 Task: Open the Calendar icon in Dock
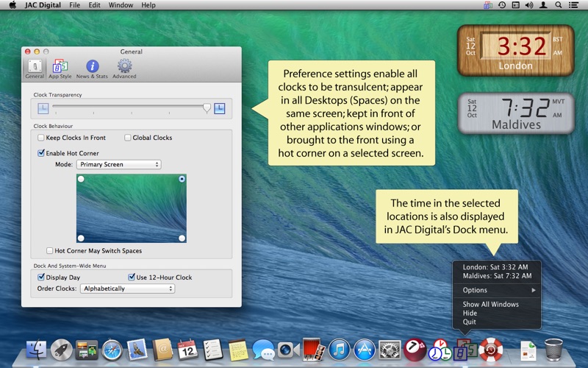click(187, 350)
